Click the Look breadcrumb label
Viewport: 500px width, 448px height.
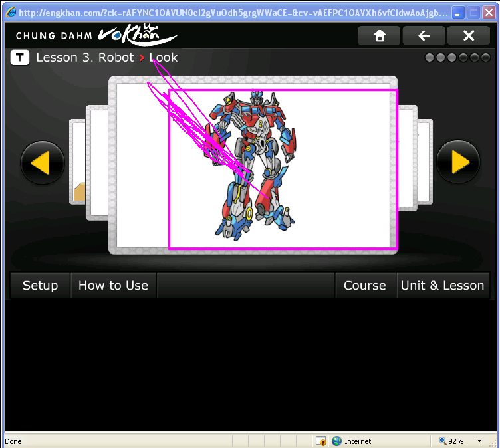click(x=164, y=58)
